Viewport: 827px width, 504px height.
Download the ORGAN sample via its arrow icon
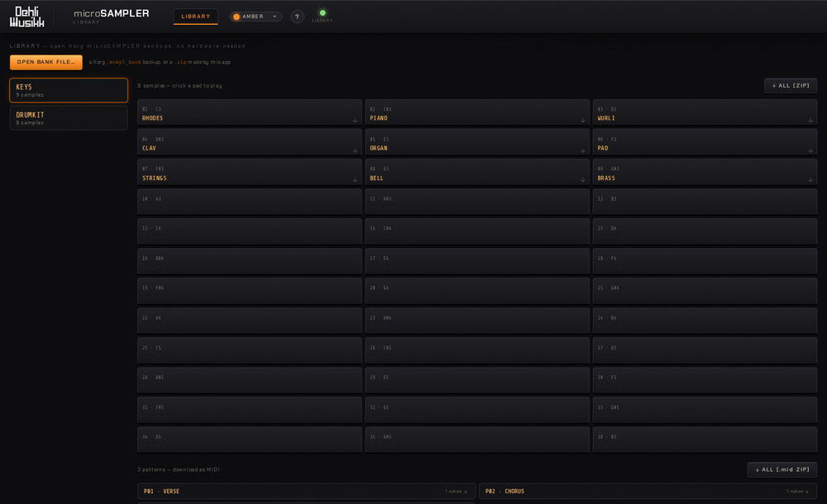583,150
